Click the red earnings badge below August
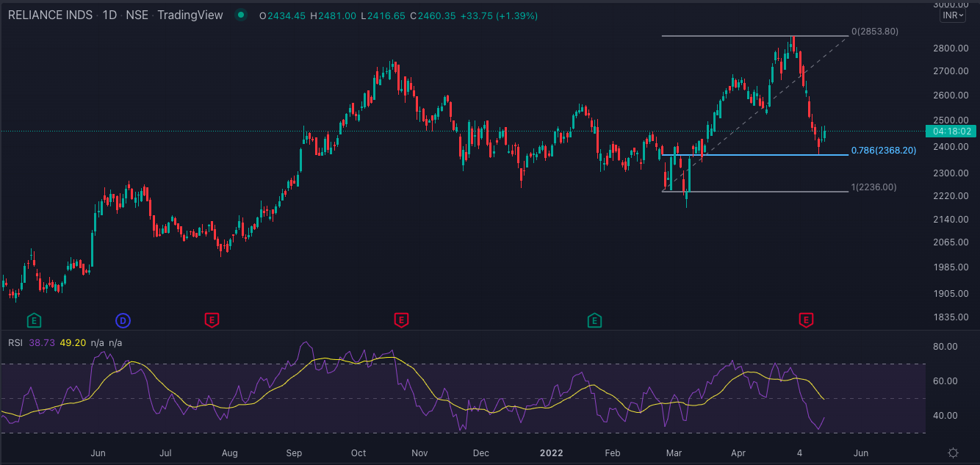The height and width of the screenshot is (465, 980). click(212, 320)
